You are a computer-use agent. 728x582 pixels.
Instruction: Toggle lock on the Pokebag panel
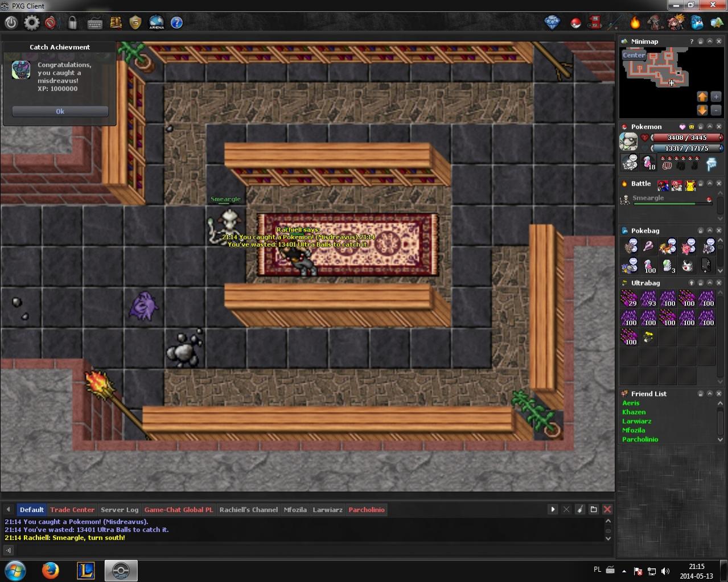[x=701, y=231]
